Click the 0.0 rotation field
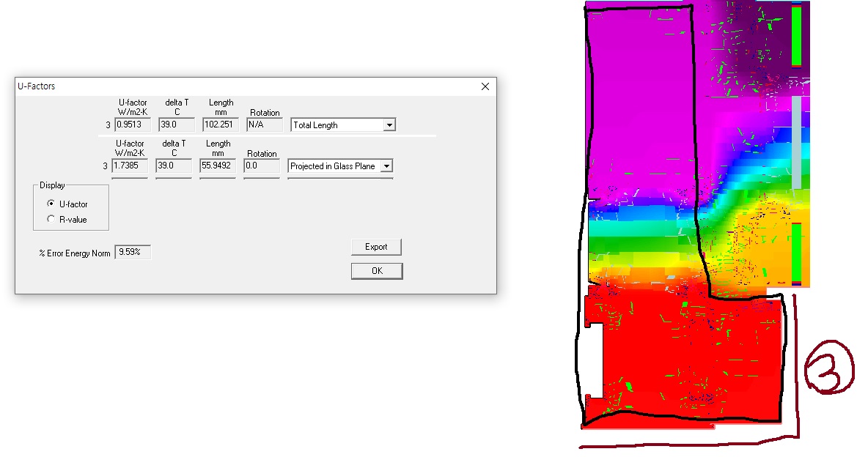This screenshot has height=457, width=868. click(x=261, y=166)
